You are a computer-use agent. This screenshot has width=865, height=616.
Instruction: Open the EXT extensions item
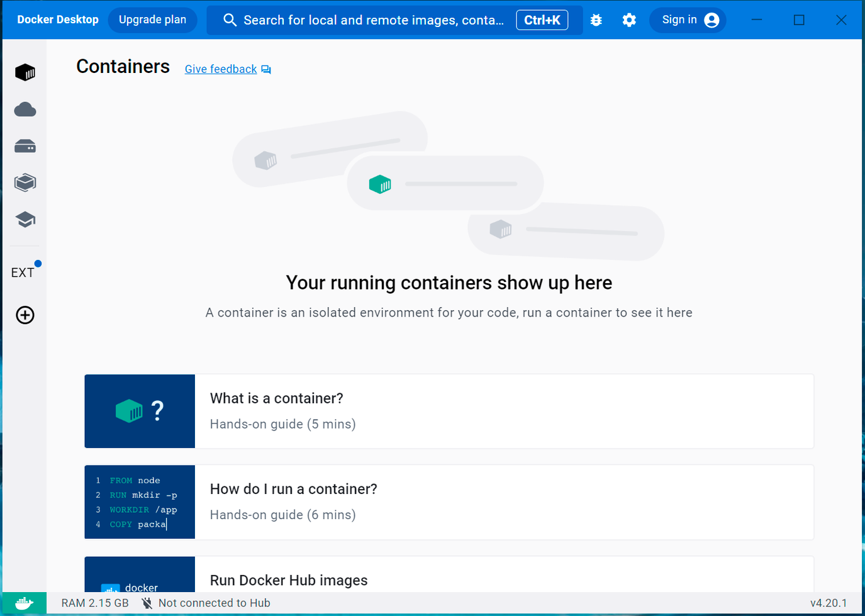click(23, 272)
